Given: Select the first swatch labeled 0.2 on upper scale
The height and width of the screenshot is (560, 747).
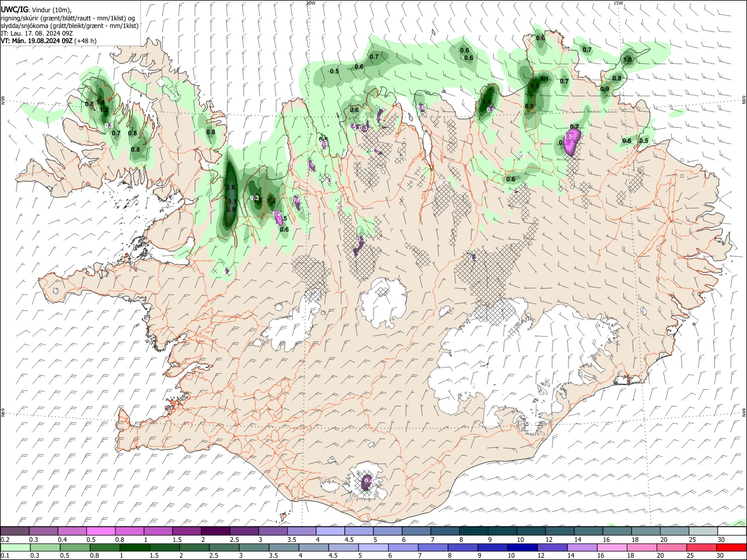Looking at the screenshot, I should click(x=15, y=531).
